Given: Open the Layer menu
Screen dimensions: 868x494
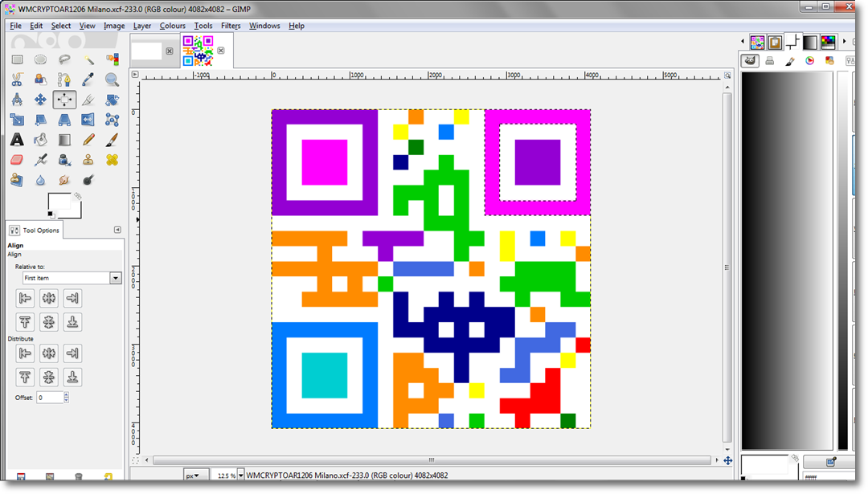Looking at the screenshot, I should (x=141, y=26).
